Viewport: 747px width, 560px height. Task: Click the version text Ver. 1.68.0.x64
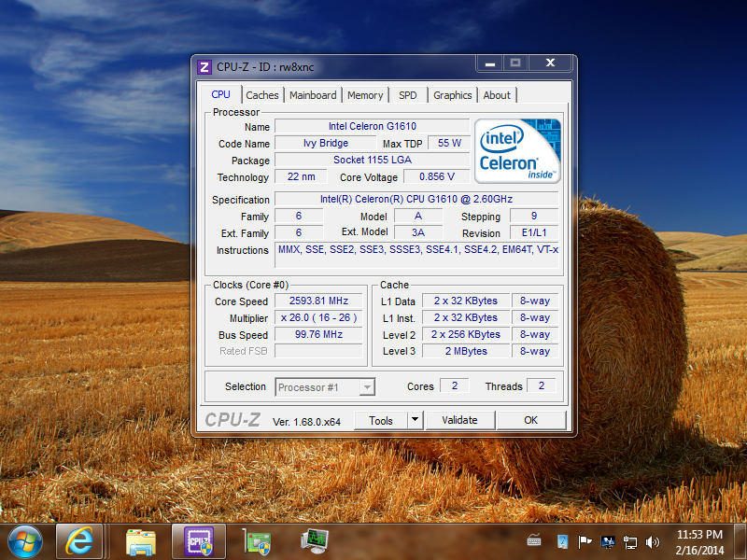[x=306, y=422]
